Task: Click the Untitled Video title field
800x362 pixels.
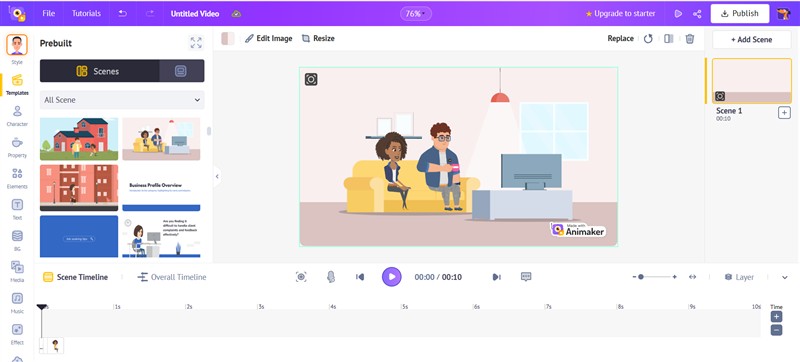Action: coord(195,14)
